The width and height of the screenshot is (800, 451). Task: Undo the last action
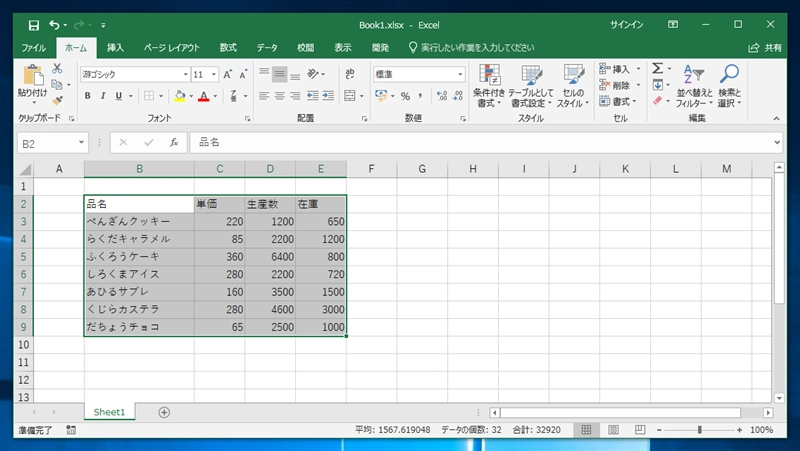(54, 24)
